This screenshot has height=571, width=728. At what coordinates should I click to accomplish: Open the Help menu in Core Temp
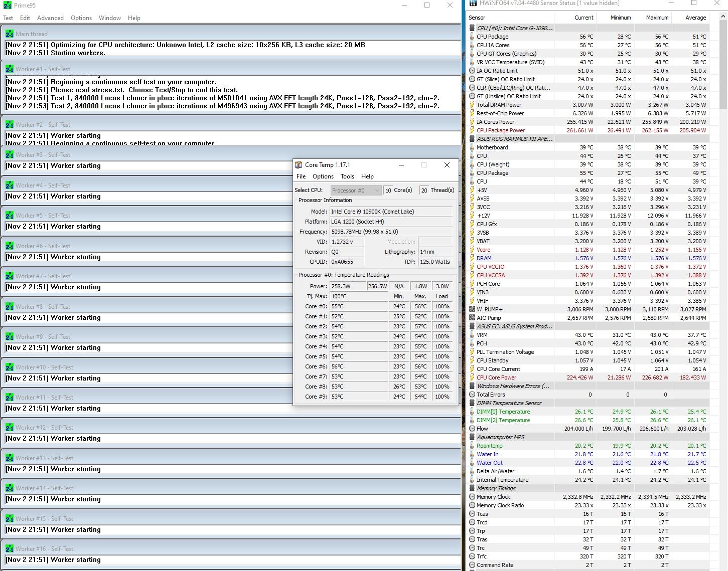click(x=367, y=176)
